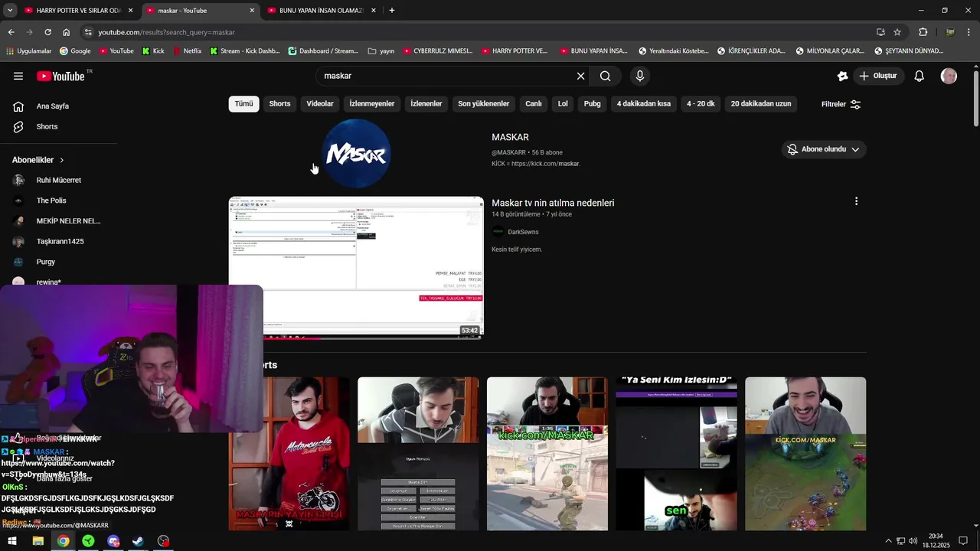Select the Shorts filter chip

[x=279, y=104]
